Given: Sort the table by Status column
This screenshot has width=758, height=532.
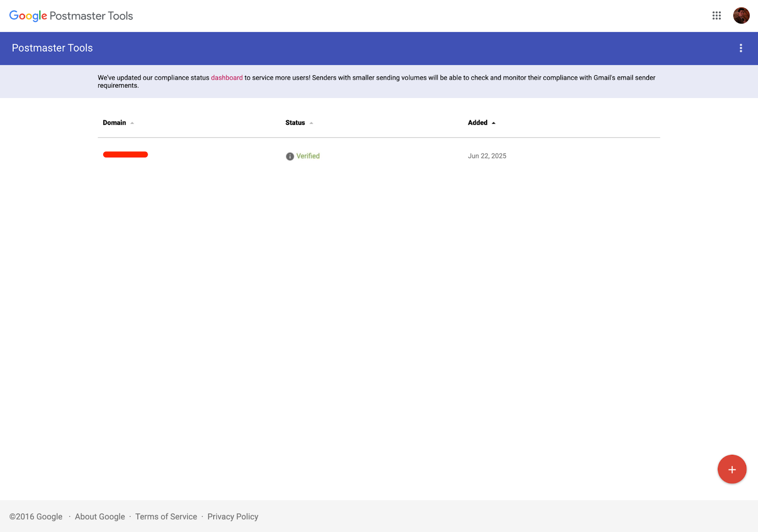Looking at the screenshot, I should [x=299, y=123].
